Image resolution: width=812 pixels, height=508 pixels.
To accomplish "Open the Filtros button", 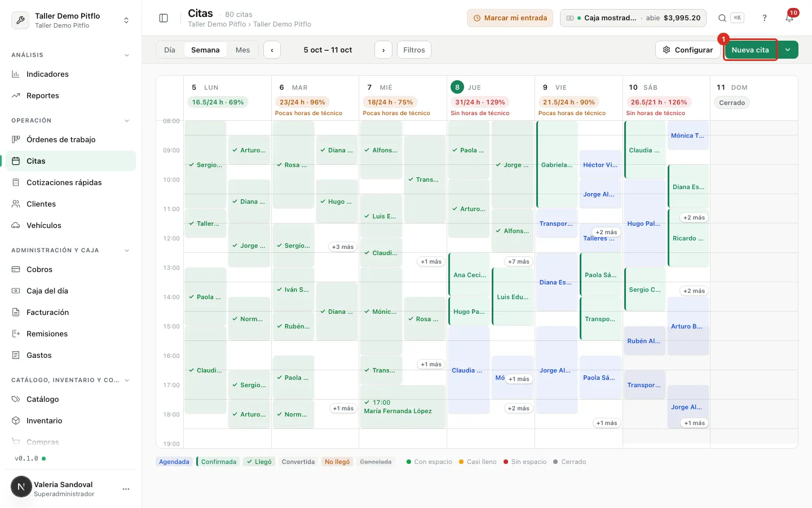I will tap(414, 50).
